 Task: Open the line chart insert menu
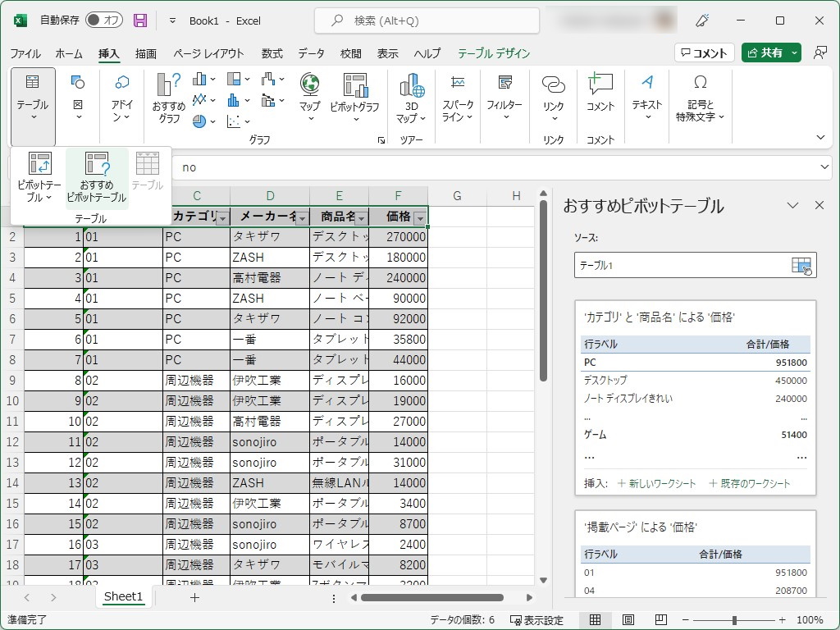(203, 100)
